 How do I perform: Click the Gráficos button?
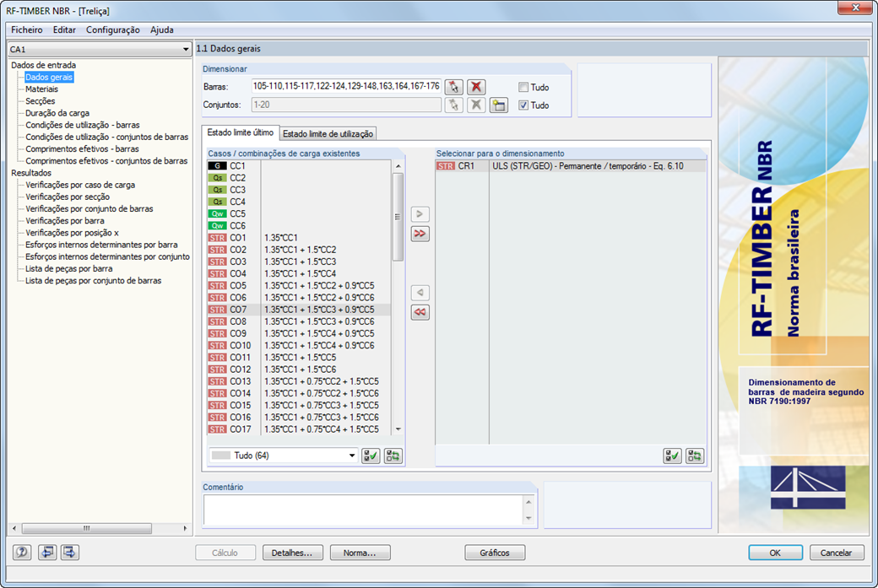point(495,553)
